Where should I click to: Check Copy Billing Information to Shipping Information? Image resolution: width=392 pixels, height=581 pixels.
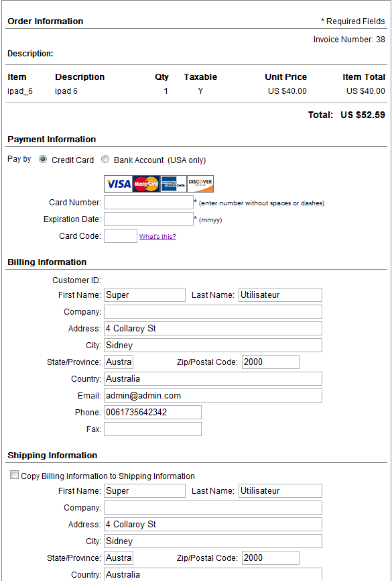click(14, 476)
